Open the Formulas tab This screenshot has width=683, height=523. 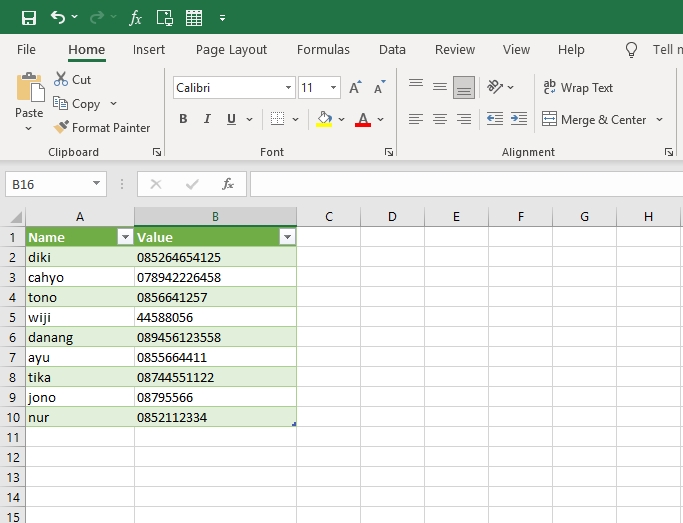tap(323, 50)
